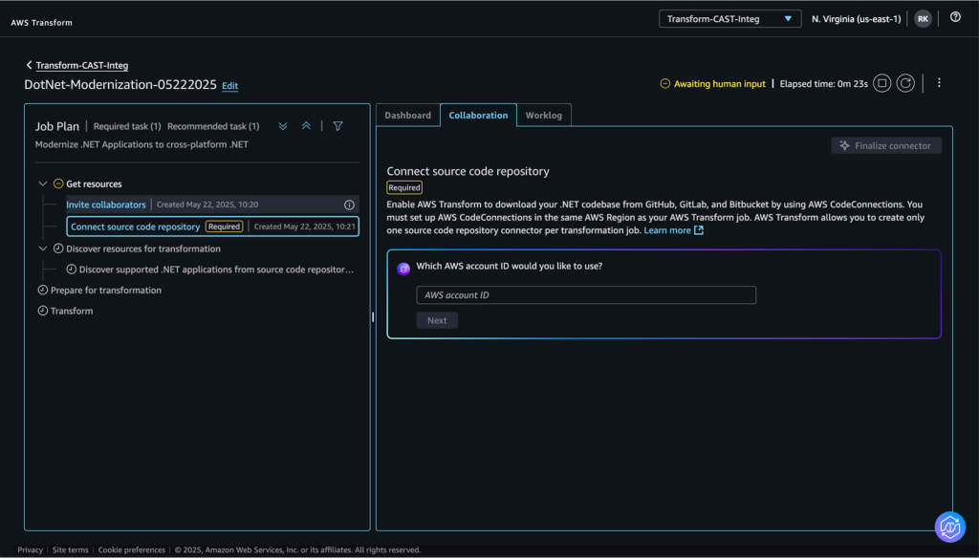View info icon beside Invite collaborators
Image resolution: width=979 pixels, height=560 pixels.
tap(349, 204)
